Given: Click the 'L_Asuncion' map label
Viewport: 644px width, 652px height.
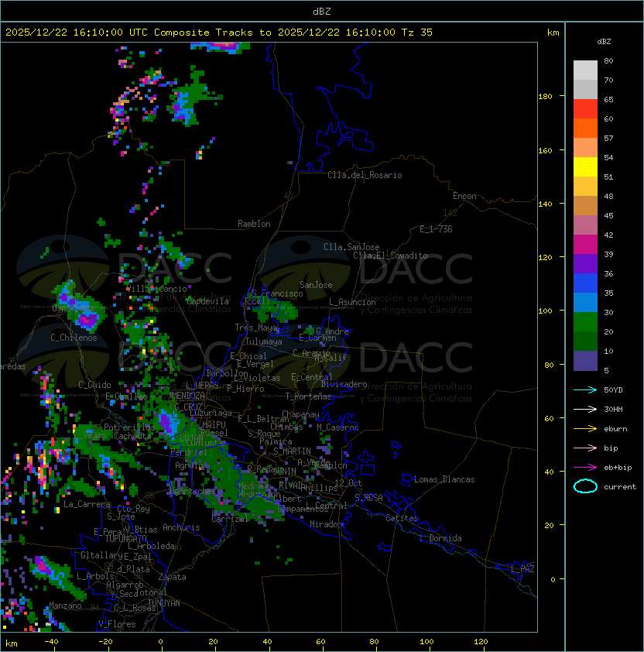Looking at the screenshot, I should pos(352,302).
